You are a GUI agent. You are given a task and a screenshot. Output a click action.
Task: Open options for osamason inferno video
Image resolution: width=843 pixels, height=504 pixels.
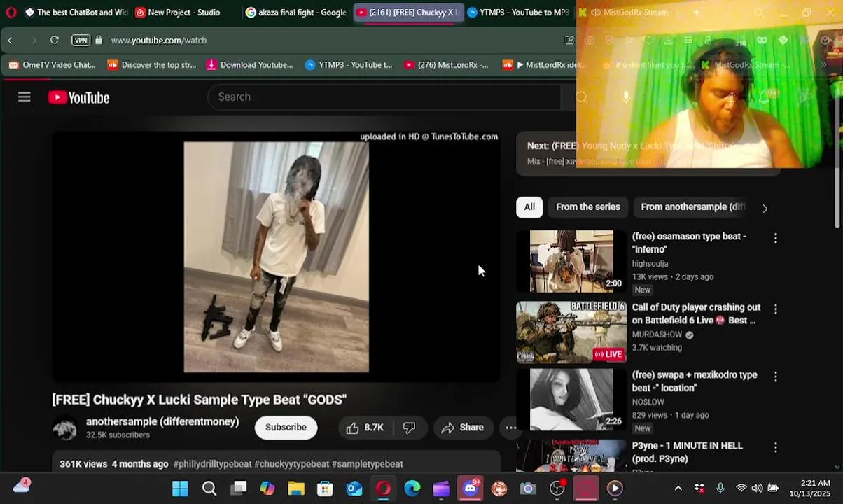click(x=775, y=239)
